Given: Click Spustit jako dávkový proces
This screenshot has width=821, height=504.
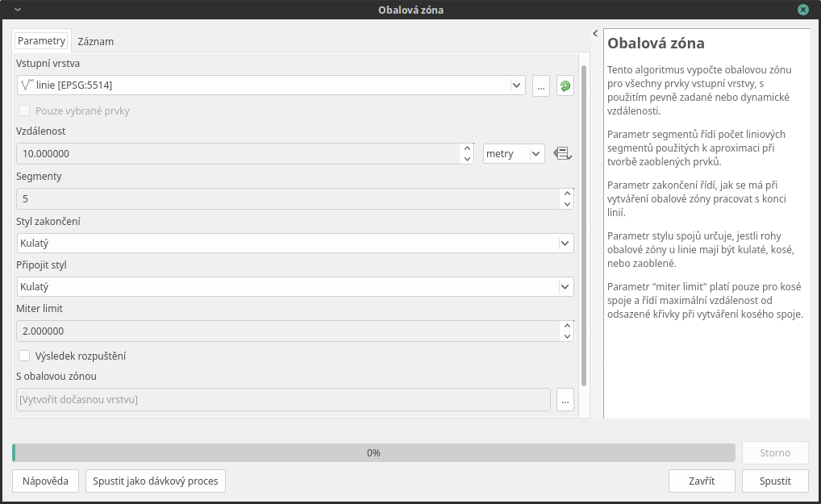Looking at the screenshot, I should click(x=156, y=481).
